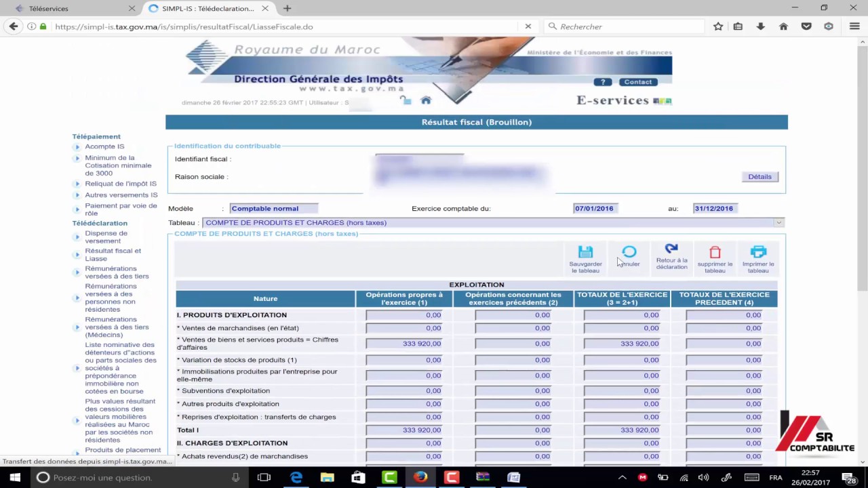Click the Firefox home toolbar icon
Screen dimensions: 868x488
coord(783,26)
